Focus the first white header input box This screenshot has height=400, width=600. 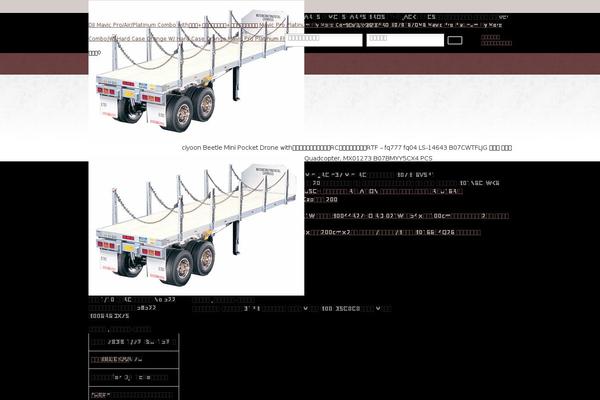click(x=324, y=40)
